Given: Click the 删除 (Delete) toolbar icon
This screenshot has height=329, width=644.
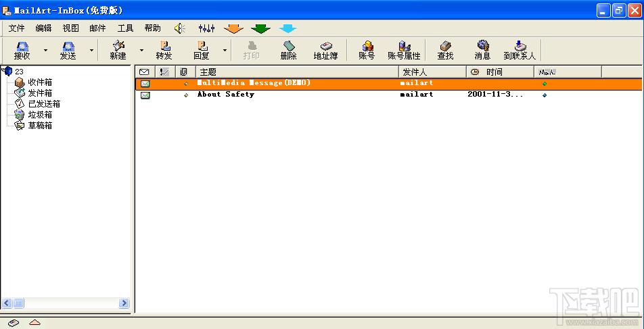Looking at the screenshot, I should 289,51.
